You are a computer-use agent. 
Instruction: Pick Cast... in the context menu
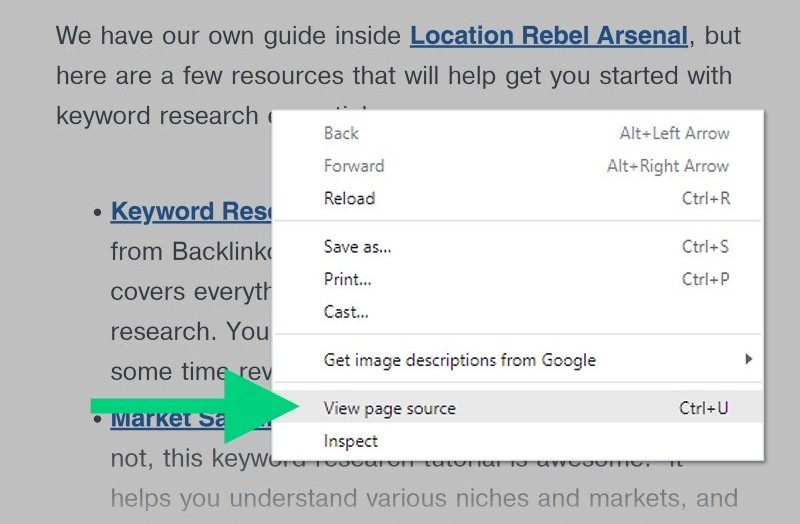tap(346, 312)
